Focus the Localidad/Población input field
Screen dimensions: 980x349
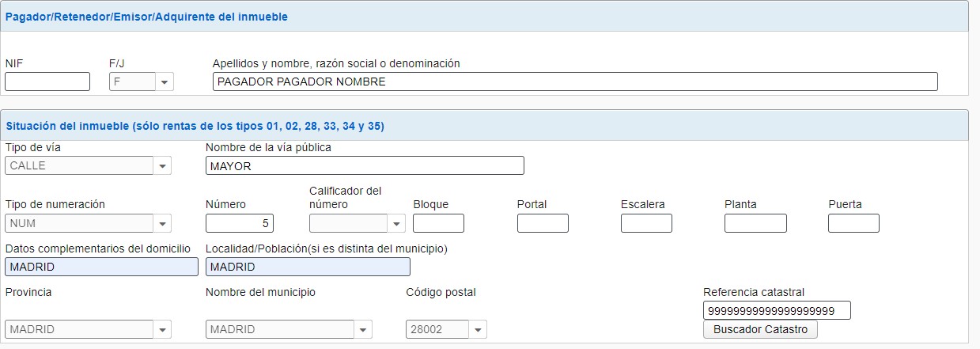click(308, 267)
